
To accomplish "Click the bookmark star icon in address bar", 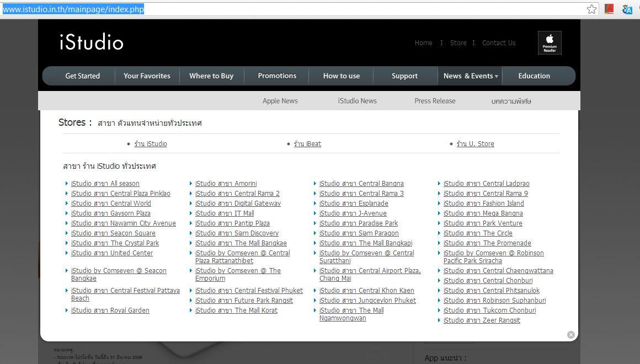I will click(x=591, y=9).
